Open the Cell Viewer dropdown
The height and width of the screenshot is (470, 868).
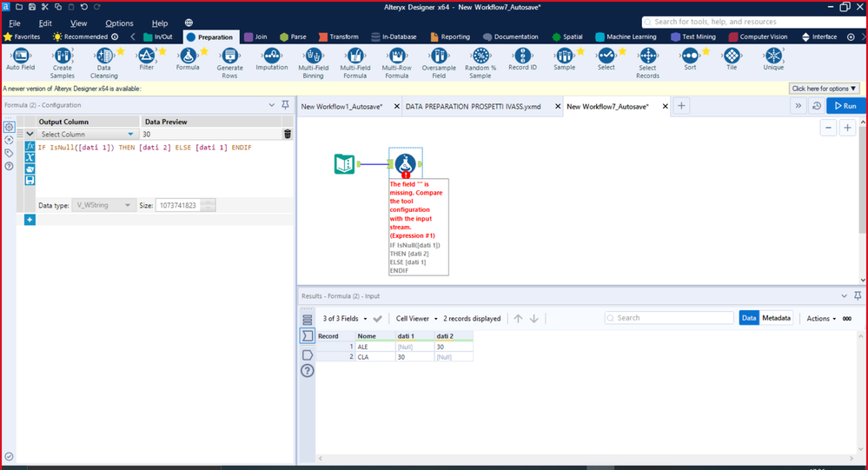point(416,318)
